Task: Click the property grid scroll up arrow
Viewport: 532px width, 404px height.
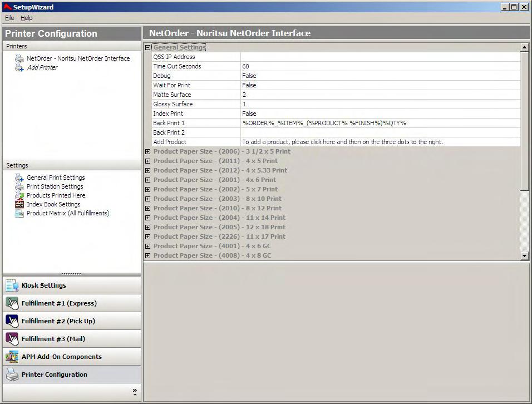Action: pos(525,47)
